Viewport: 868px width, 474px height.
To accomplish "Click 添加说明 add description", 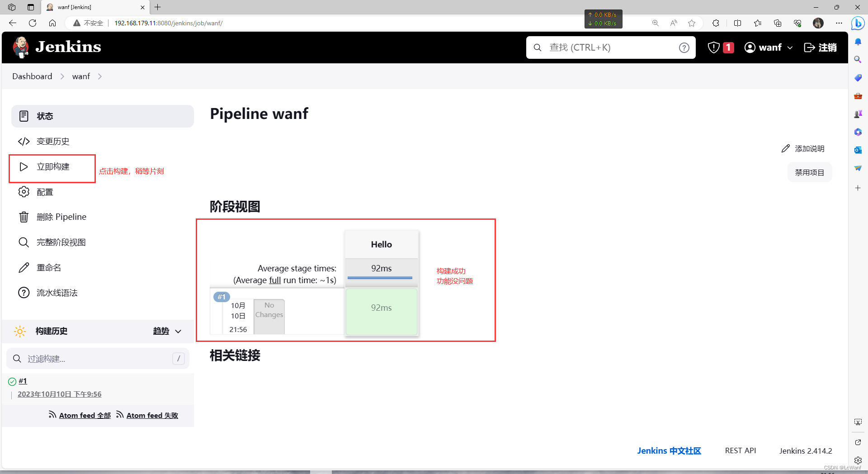I will [x=803, y=149].
